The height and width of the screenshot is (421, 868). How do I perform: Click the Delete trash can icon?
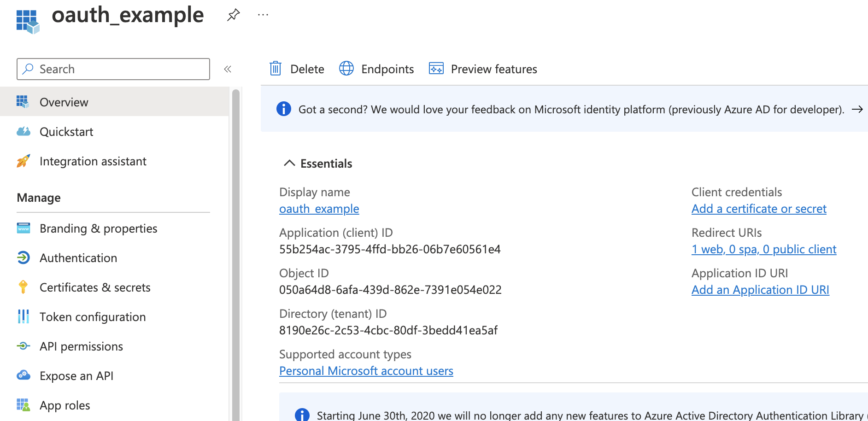[276, 69]
